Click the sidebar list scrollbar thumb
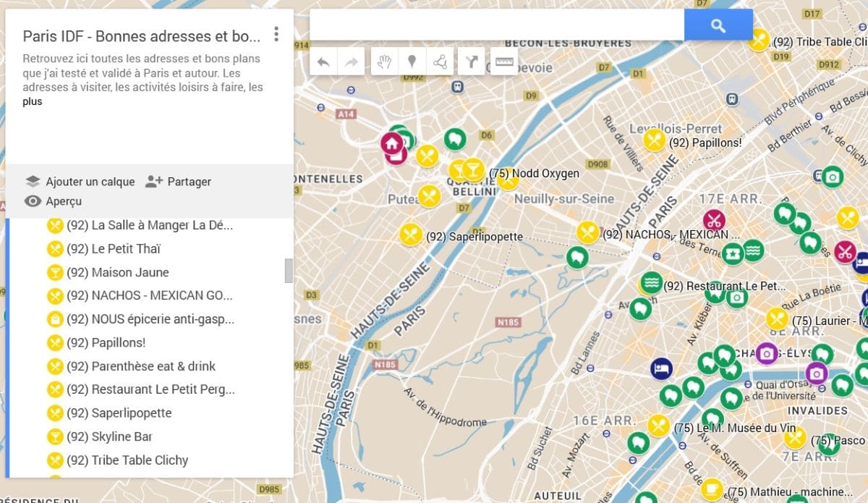This screenshot has height=503, width=868. 289,270
